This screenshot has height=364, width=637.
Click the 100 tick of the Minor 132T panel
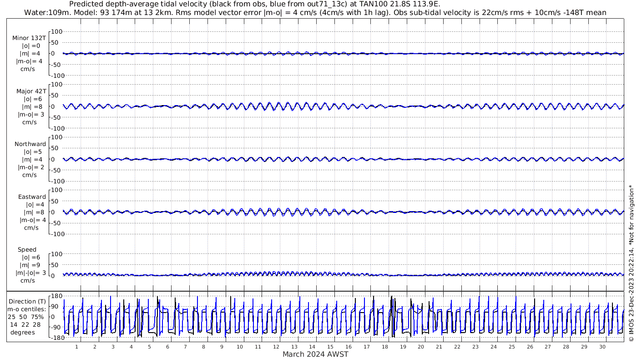pos(57,31)
